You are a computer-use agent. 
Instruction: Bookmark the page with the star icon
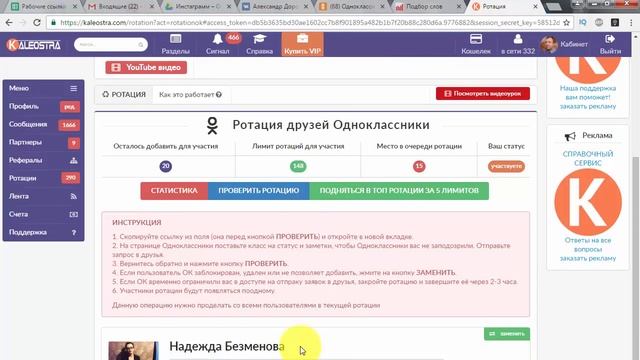566,22
